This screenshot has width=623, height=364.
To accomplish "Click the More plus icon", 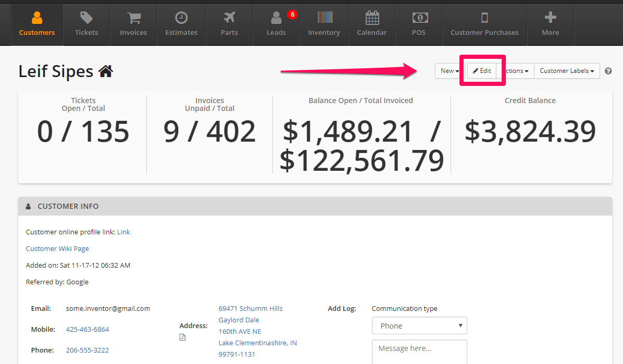I will click(x=550, y=18).
